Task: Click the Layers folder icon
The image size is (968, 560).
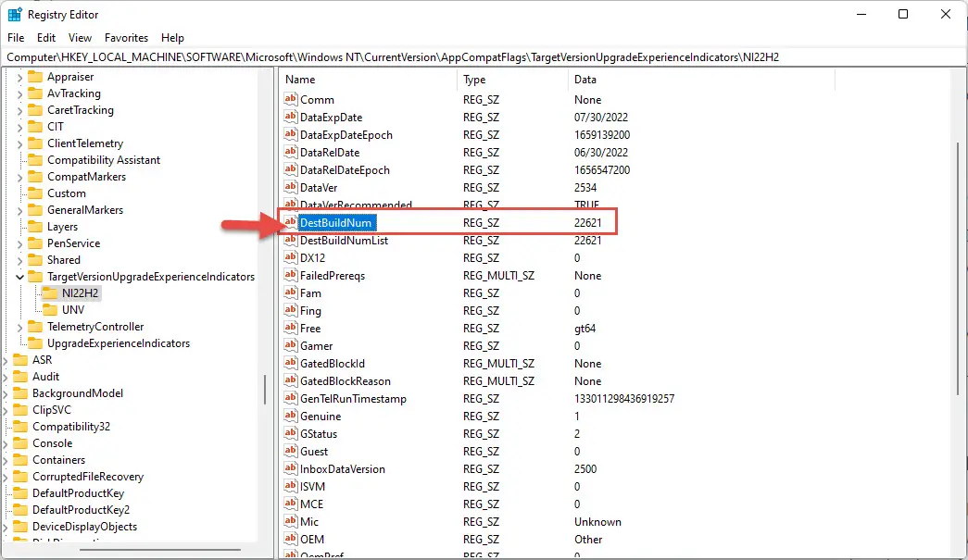Action: coord(36,227)
